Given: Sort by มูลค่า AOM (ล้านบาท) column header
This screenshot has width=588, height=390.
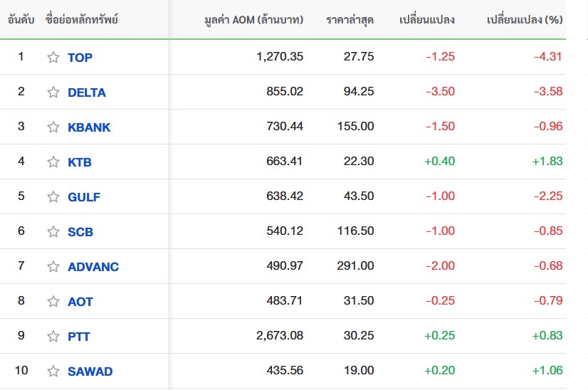Looking at the screenshot, I should pos(254,19).
